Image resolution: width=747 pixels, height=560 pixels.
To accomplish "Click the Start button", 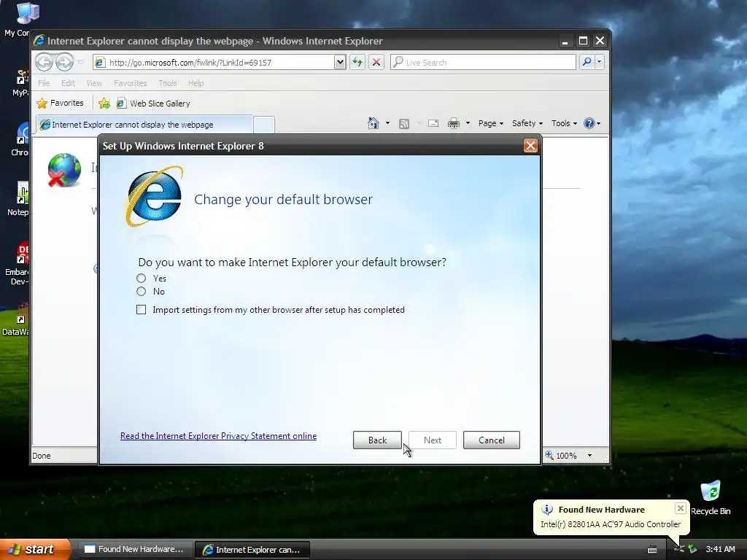I will (35, 549).
